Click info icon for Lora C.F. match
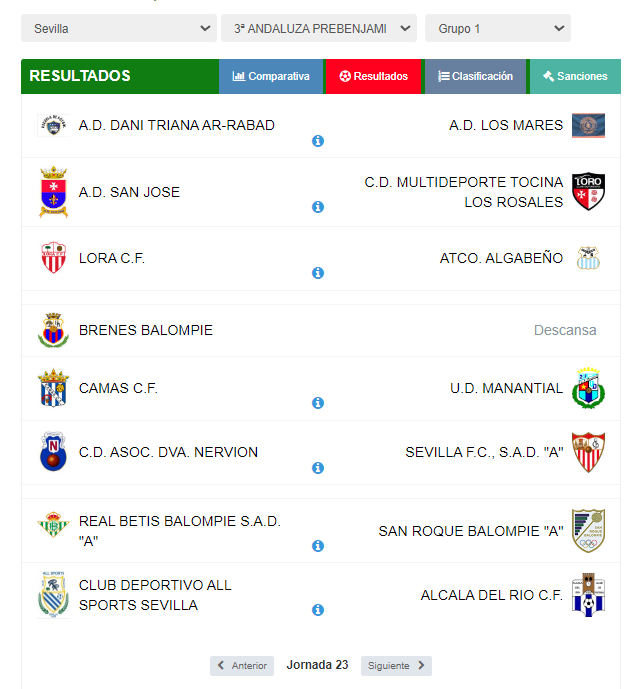 318,273
